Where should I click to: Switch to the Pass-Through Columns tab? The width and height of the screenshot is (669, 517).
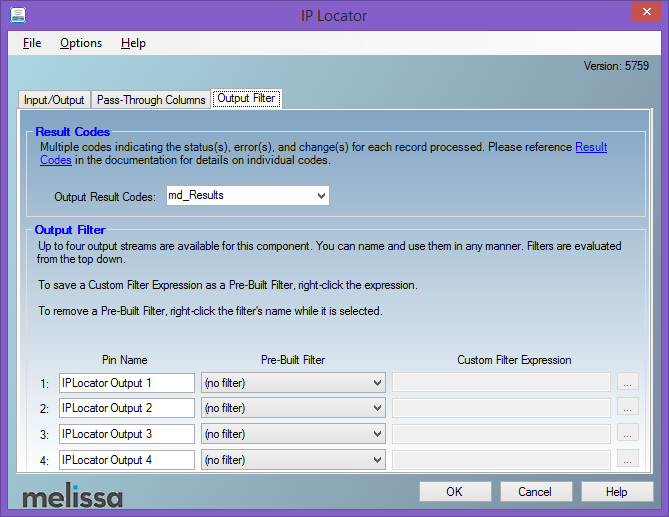(x=151, y=100)
